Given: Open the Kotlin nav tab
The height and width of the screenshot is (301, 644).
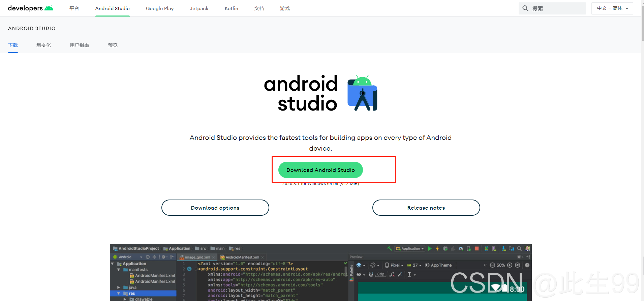Looking at the screenshot, I should (232, 8).
